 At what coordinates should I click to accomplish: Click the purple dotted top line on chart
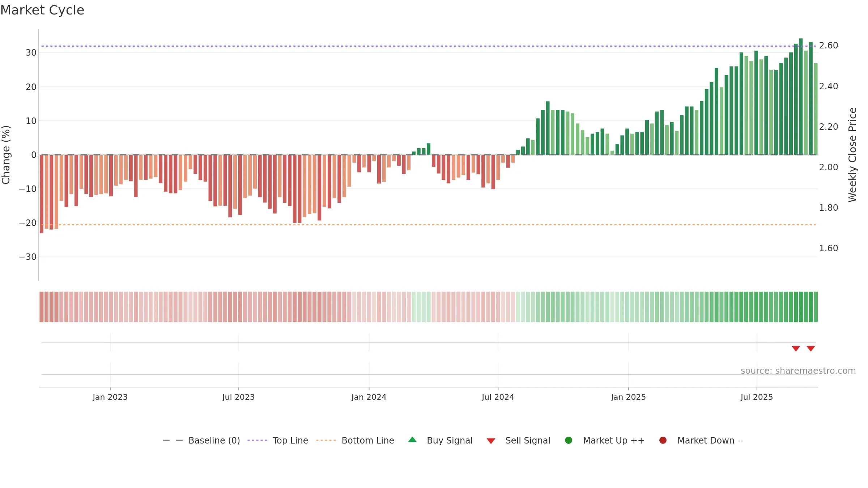(x=429, y=46)
